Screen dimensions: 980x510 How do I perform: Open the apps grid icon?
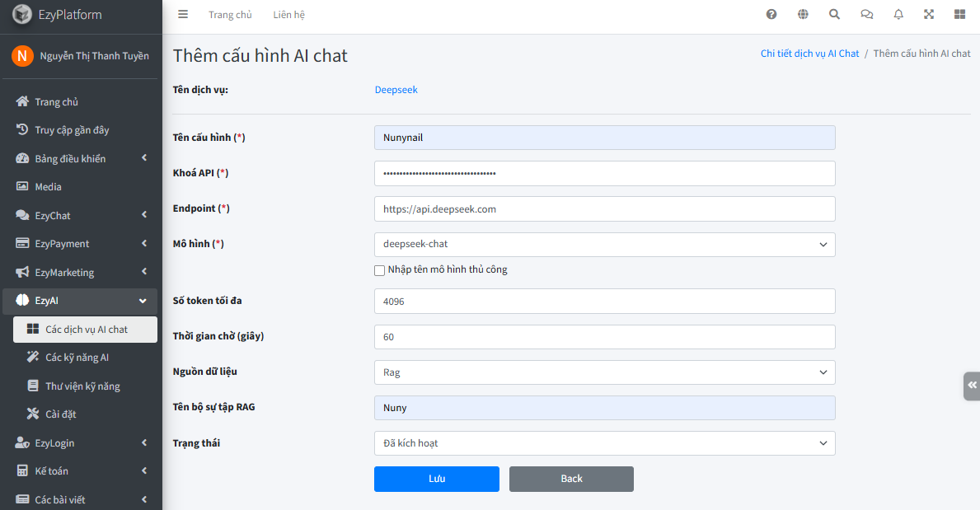point(960,14)
